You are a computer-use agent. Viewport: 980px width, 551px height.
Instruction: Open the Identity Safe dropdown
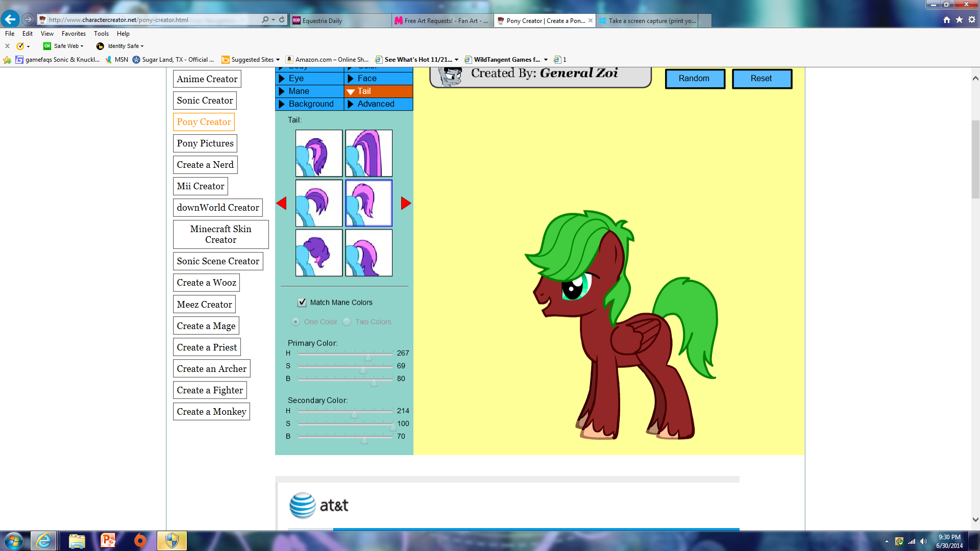pos(142,46)
